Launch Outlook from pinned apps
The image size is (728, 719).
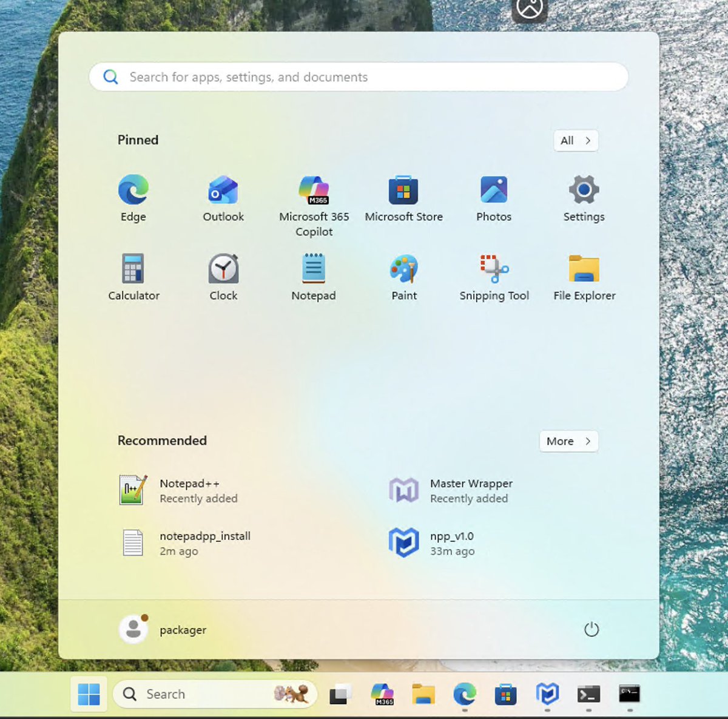point(223,199)
